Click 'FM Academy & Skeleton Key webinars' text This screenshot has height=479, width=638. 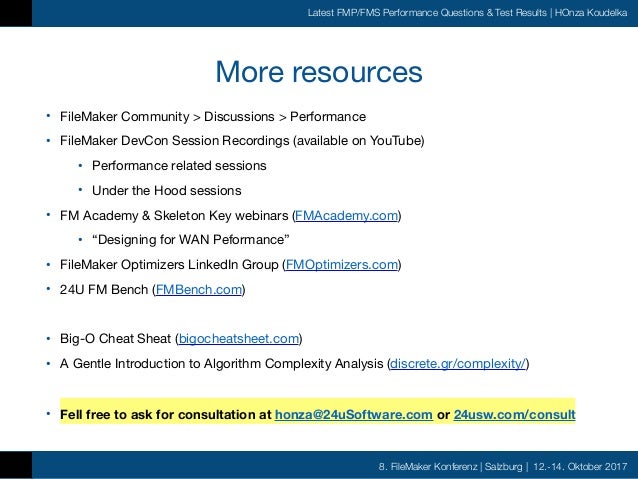174,215
